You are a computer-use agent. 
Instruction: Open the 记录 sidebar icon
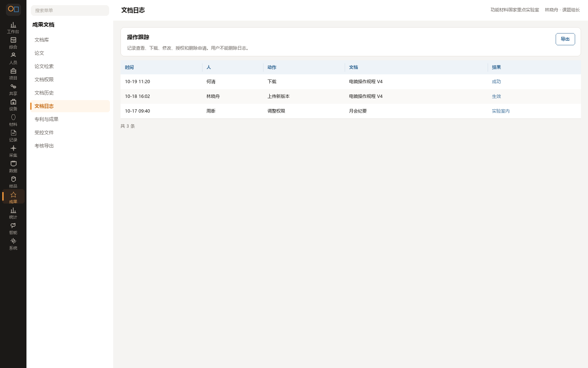pos(13,136)
